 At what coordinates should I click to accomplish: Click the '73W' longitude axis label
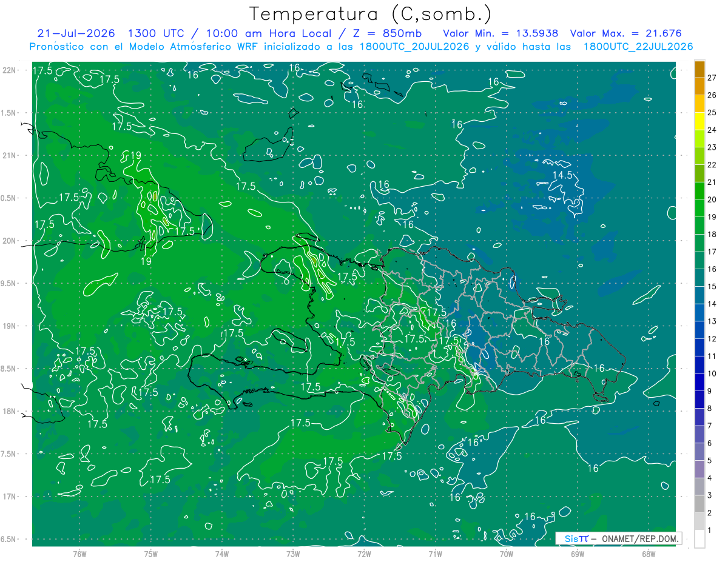[x=293, y=555]
